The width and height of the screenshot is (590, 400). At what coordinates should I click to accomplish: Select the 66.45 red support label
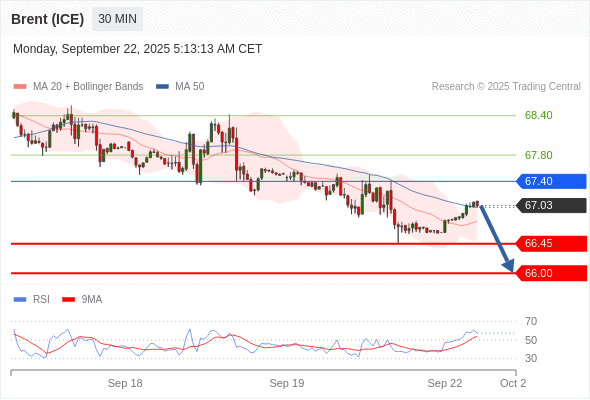pyautogui.click(x=551, y=243)
